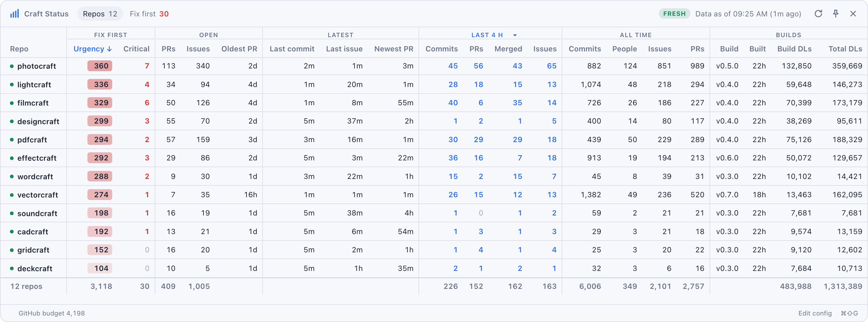Select the deckcraft repo name
The image size is (868, 322).
point(35,268)
